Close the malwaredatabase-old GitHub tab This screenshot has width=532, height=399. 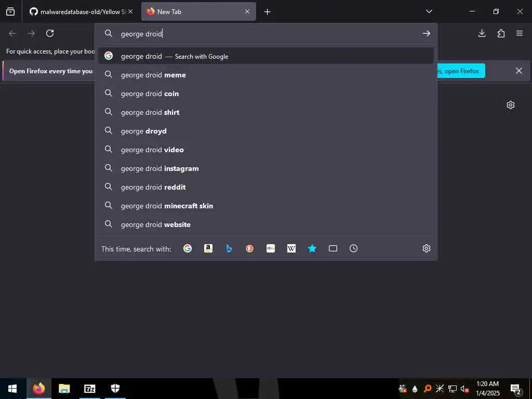(130, 11)
